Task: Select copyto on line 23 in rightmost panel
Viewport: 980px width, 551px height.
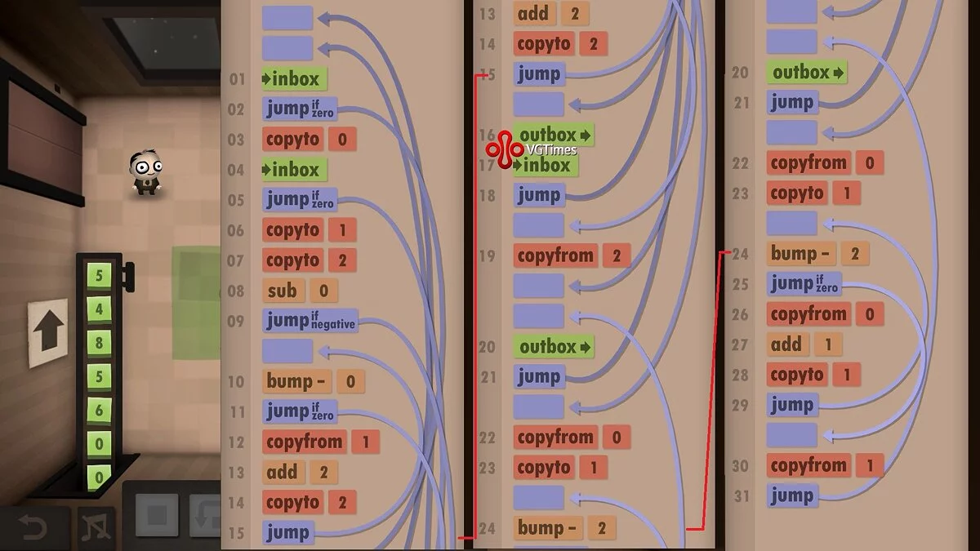Action: pyautogui.click(x=797, y=193)
